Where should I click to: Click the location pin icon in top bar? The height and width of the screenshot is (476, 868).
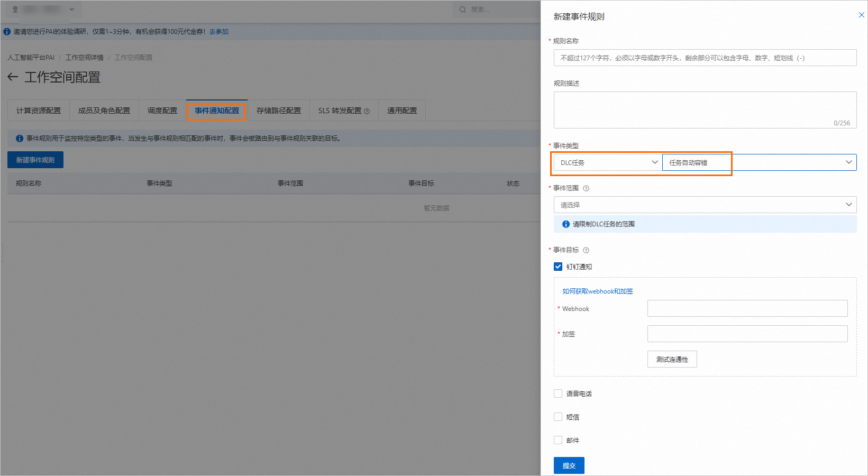(x=15, y=9)
